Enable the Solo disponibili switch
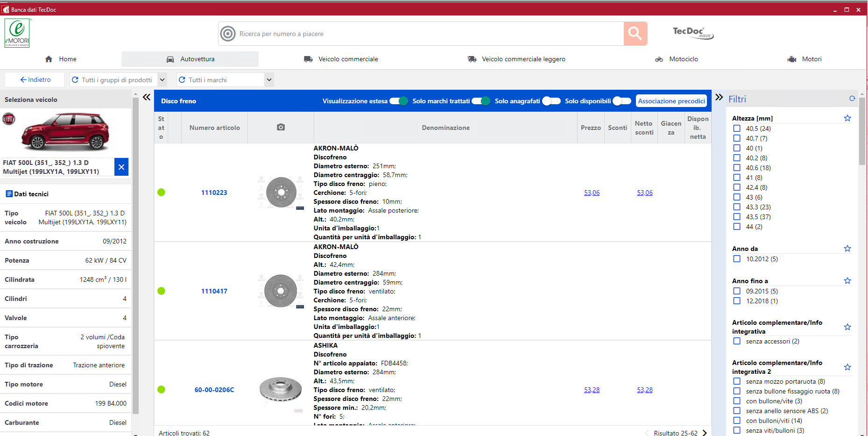868x436 pixels. coord(621,101)
